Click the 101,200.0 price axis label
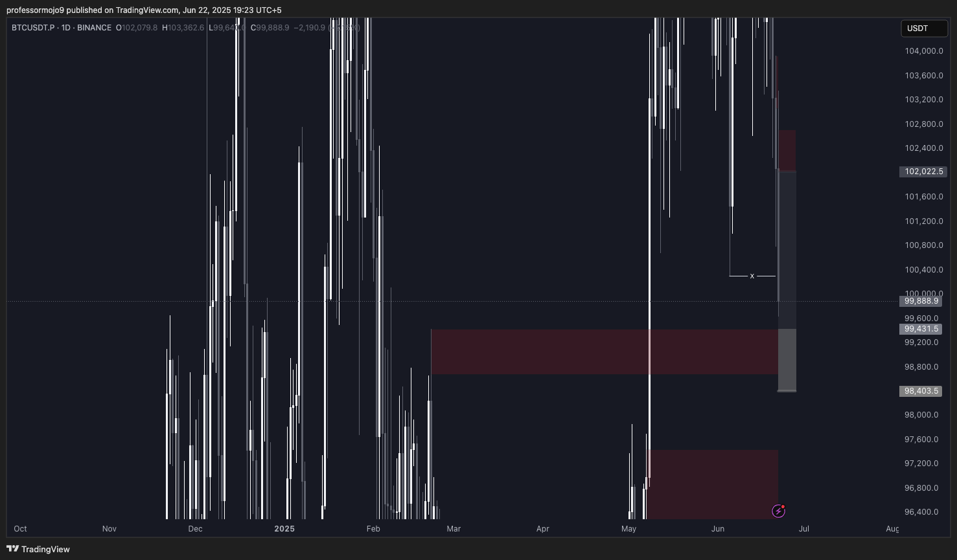Screen dimensions: 957x560 (x=923, y=221)
